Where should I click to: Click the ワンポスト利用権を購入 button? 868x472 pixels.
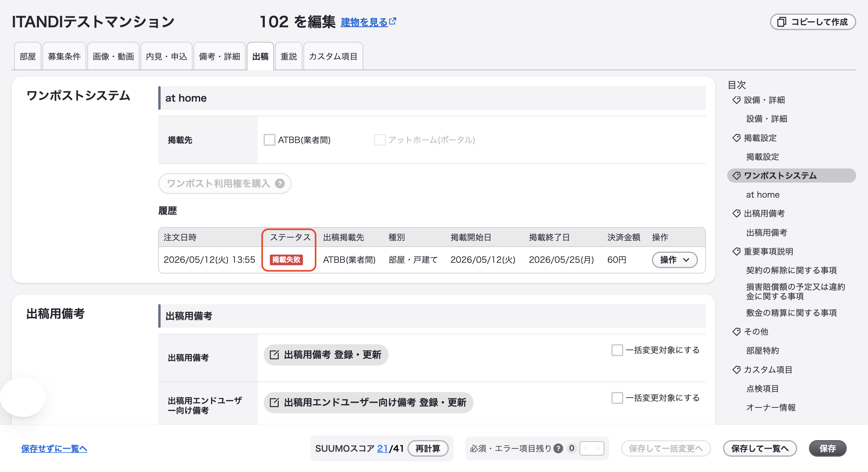225,183
